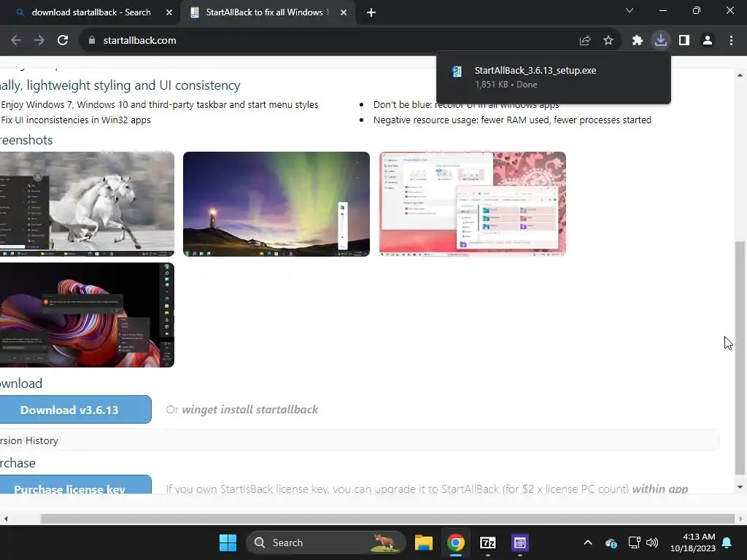This screenshot has height=560, width=747.
Task: Open the Chrome three-dot menu
Action: click(731, 41)
